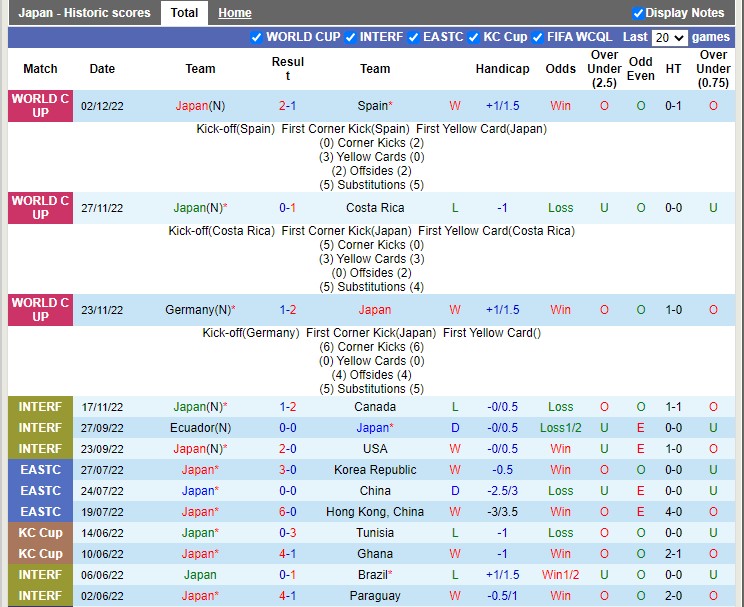
Task: Switch to the Home tab
Action: [x=235, y=13]
